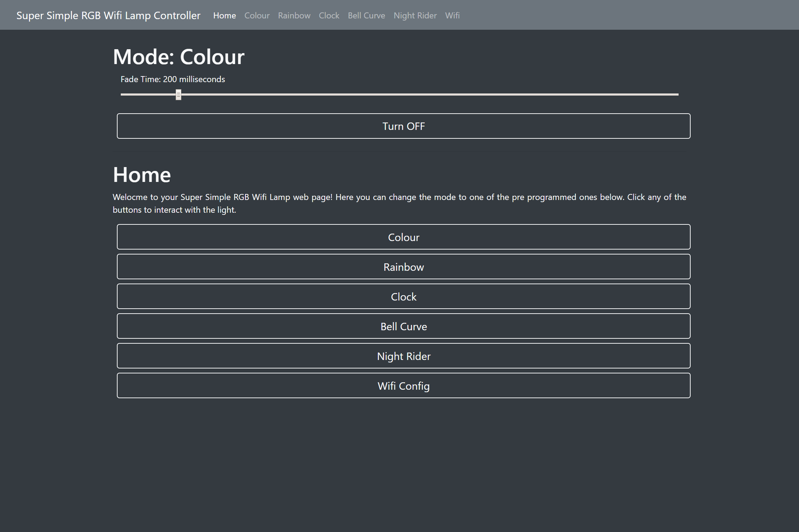Open Rainbow in the top navbar
This screenshot has height=532, width=799.
click(294, 16)
